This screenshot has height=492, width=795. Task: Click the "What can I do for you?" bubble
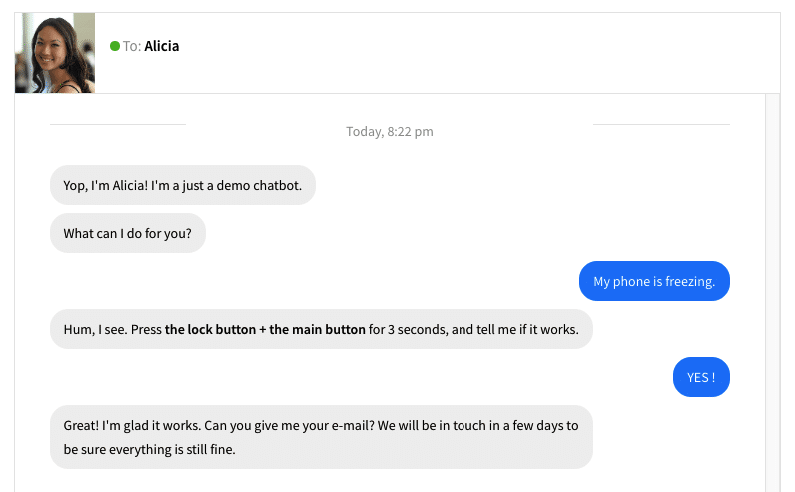tap(128, 233)
